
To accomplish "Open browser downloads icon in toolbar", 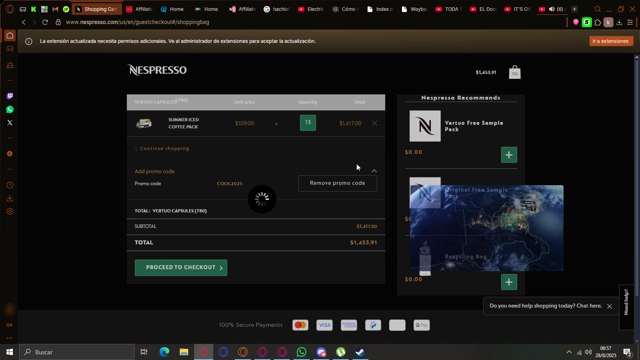I will [619, 22].
